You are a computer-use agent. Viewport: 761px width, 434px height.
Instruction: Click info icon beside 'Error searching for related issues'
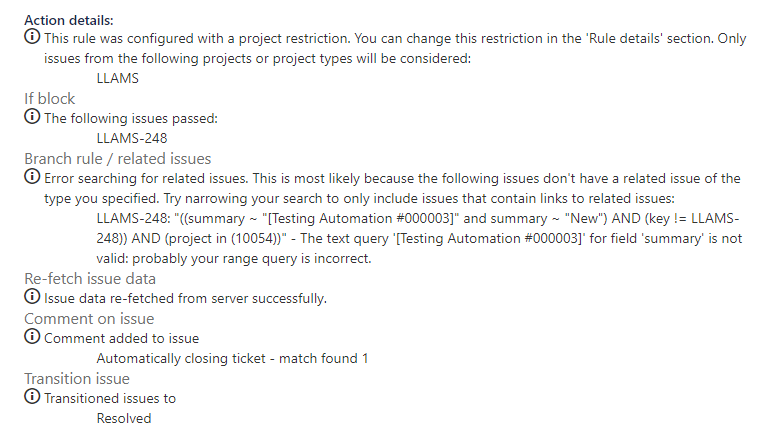pyautogui.click(x=32, y=176)
